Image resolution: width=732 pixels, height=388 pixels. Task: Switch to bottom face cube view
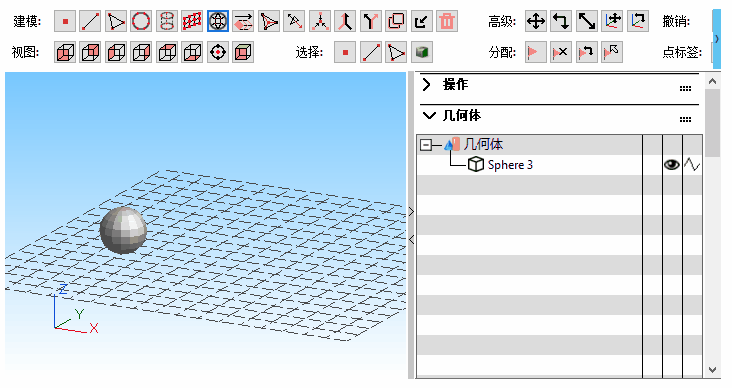point(192,52)
